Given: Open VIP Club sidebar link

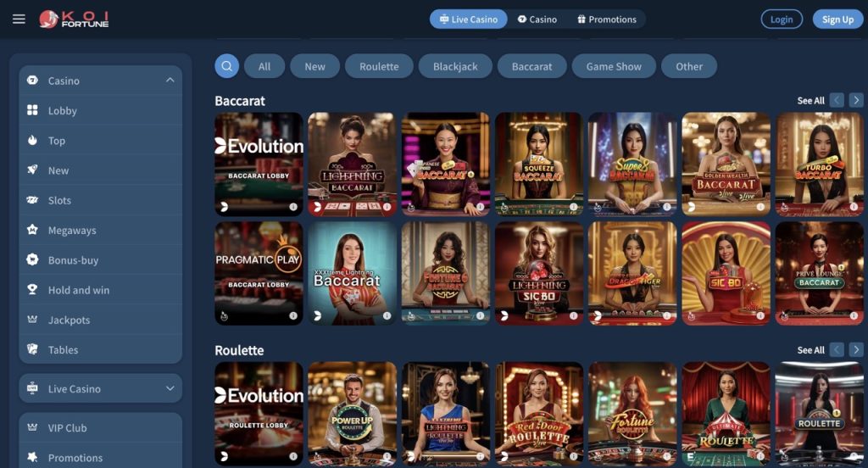Looking at the screenshot, I should coord(101,427).
